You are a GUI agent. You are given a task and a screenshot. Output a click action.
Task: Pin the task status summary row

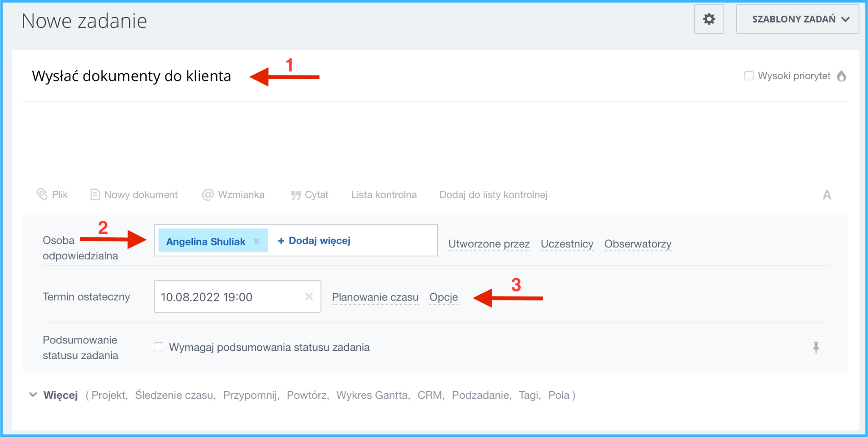(816, 347)
